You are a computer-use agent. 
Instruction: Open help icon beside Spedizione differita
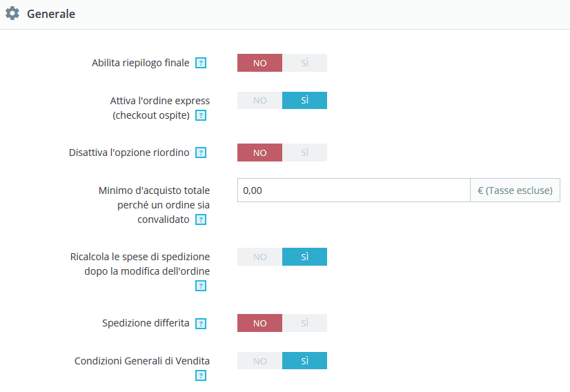[x=201, y=324]
